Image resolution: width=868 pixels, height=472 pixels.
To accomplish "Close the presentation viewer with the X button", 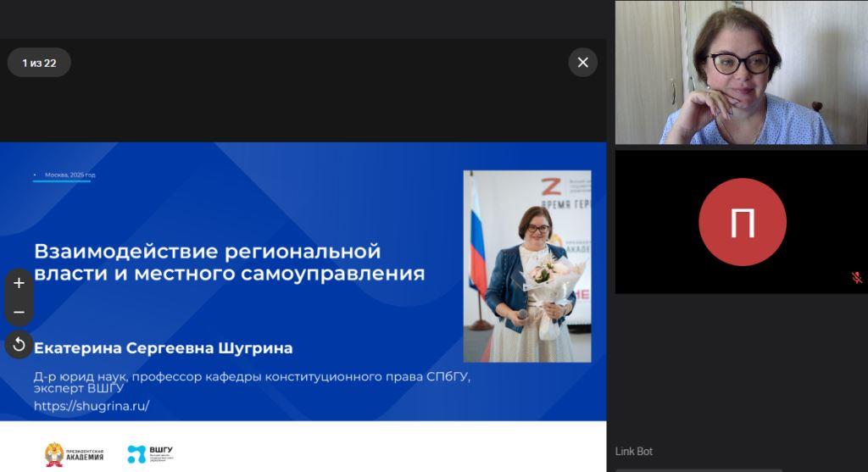I will point(582,62).
